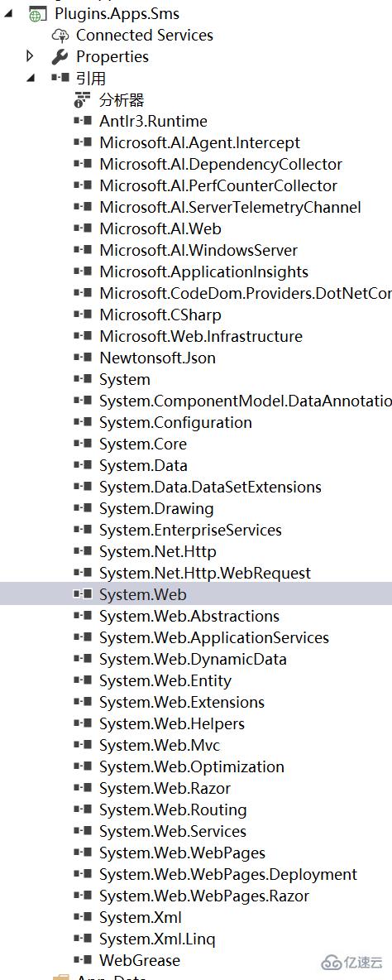Select the System.Web.Optimization reference
The height and width of the screenshot is (980, 392).
(x=192, y=766)
